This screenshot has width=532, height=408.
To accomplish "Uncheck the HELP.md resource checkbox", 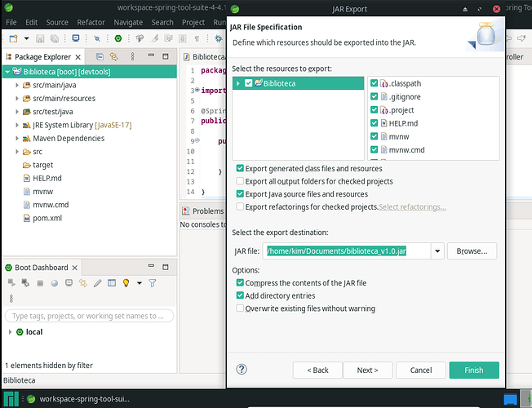I will (x=374, y=123).
